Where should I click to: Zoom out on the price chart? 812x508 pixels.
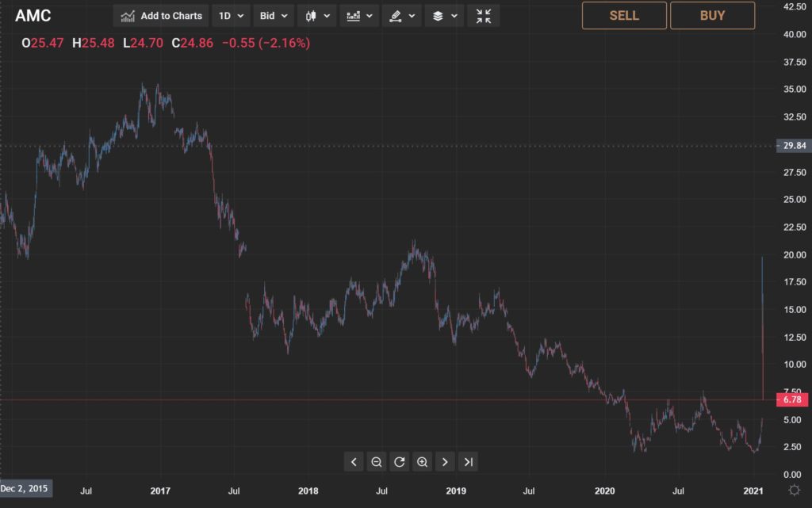tap(377, 461)
